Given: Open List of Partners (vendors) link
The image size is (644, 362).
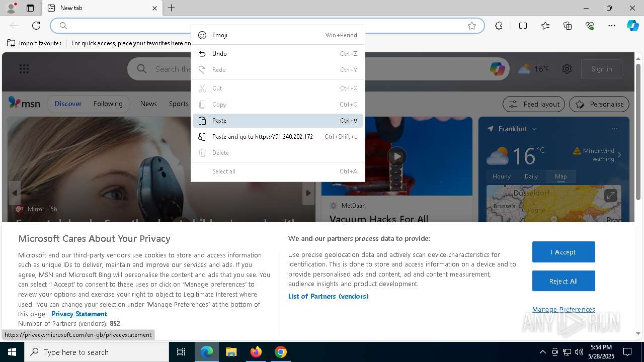Looking at the screenshot, I should point(329,296).
